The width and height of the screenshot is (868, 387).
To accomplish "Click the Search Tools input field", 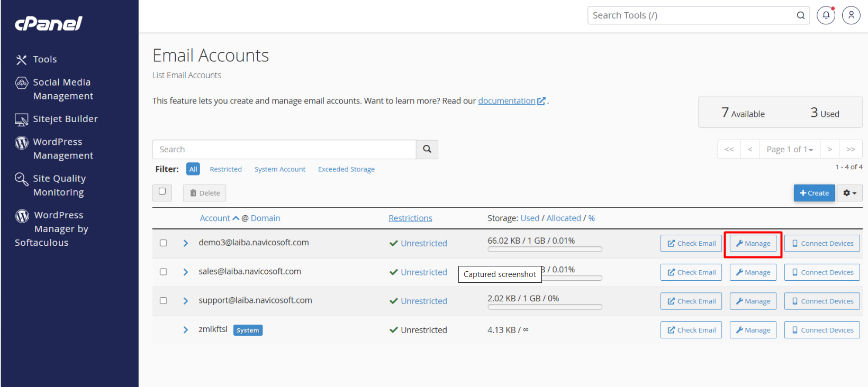I will pyautogui.click(x=691, y=15).
